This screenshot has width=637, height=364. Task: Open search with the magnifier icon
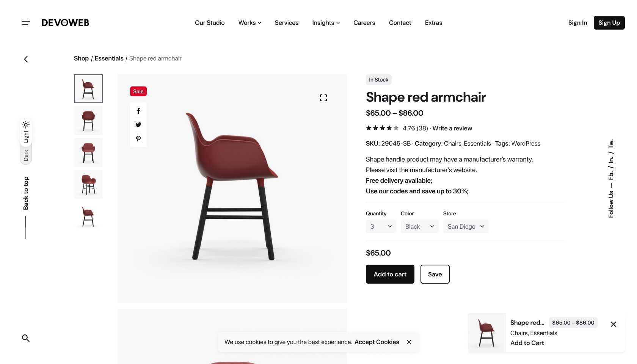click(25, 338)
